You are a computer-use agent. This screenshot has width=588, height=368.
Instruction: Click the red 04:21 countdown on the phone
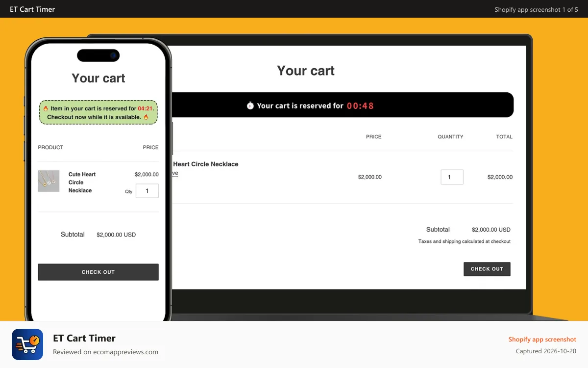(146, 108)
